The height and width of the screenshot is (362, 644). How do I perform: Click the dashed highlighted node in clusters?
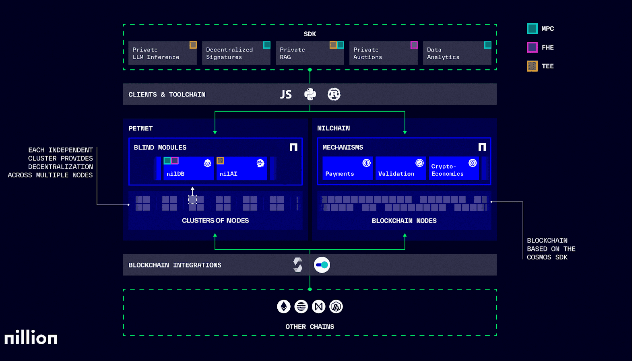192,200
